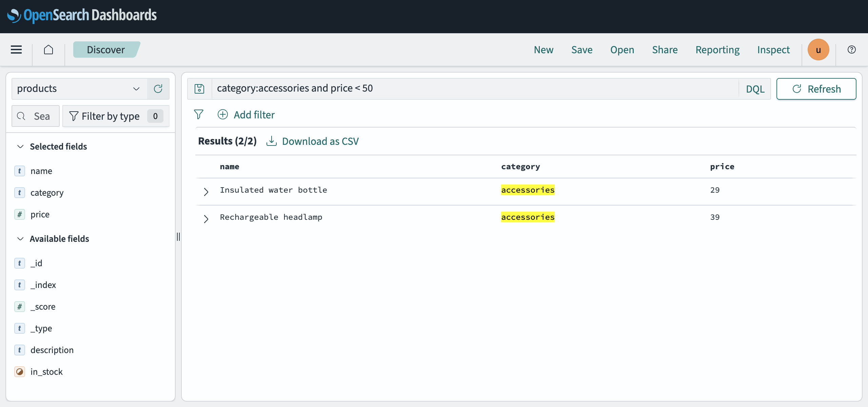868x407 pixels.
Task: Click the DQL query input field
Action: (x=475, y=89)
